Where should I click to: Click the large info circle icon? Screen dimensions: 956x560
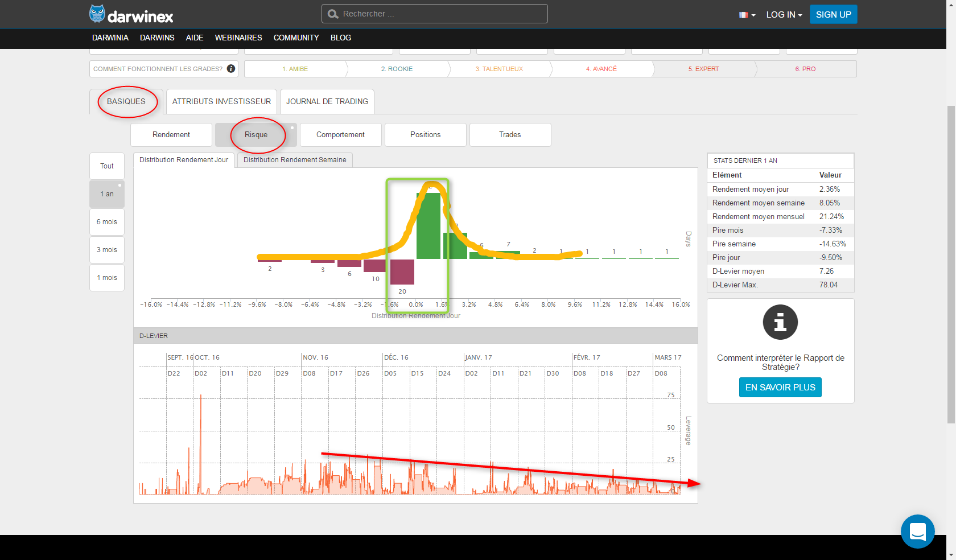[780, 323]
